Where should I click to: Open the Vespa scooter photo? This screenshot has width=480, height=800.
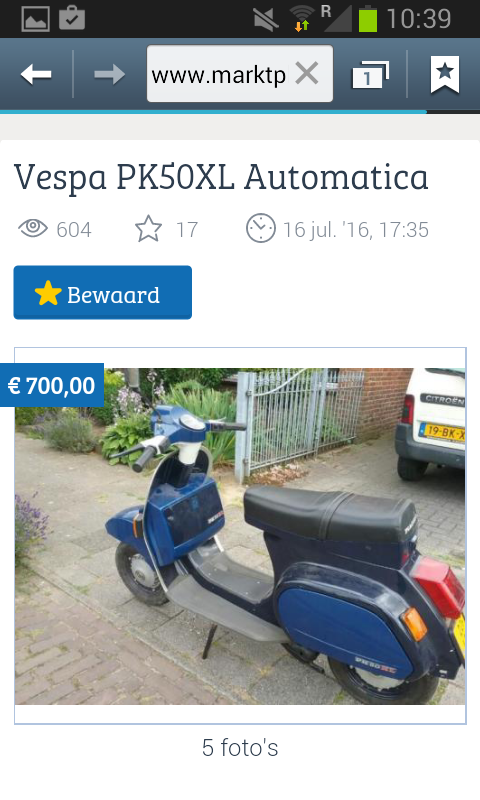240,536
